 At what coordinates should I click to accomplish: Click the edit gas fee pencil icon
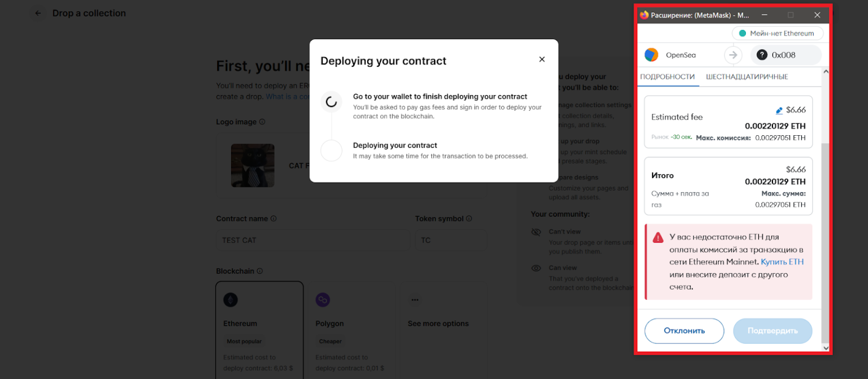[x=779, y=111]
